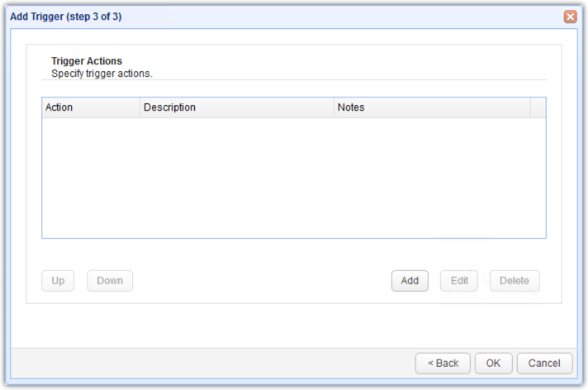
Task: Click divider between Action and Description columns
Action: (140, 107)
